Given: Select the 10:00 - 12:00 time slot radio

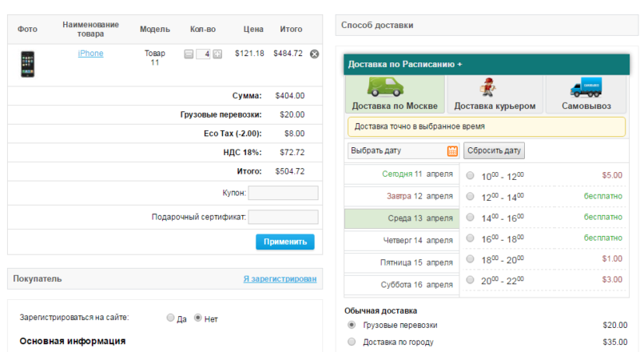Looking at the screenshot, I should [471, 175].
